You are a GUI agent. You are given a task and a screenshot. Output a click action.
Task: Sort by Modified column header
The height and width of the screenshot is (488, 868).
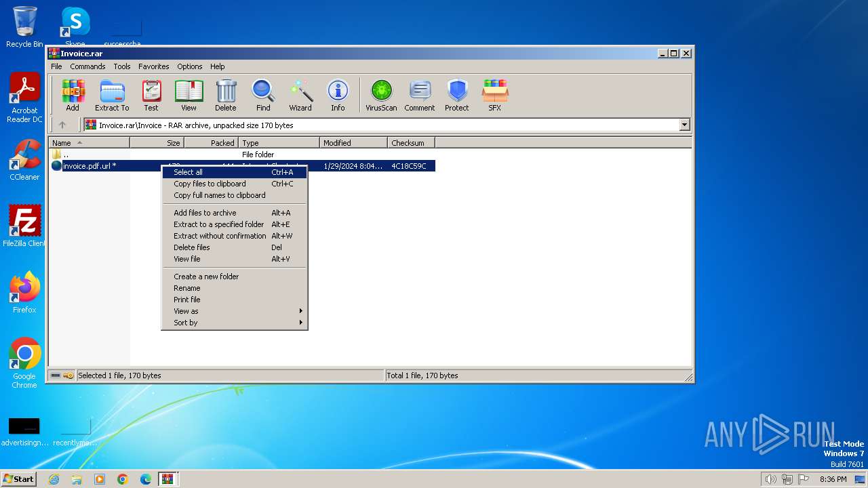pos(353,143)
